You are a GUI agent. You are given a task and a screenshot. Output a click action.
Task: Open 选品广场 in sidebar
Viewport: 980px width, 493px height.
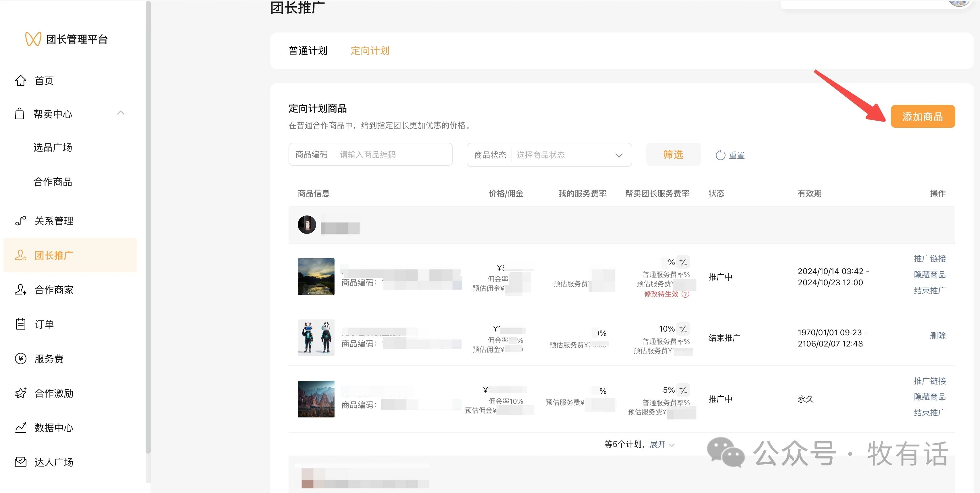tap(53, 147)
